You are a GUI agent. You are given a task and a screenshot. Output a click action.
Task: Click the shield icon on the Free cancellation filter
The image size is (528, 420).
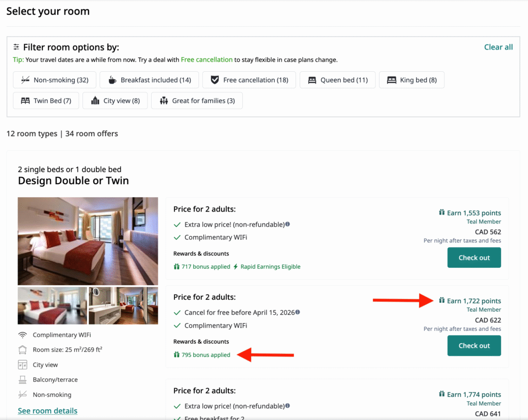coord(214,79)
